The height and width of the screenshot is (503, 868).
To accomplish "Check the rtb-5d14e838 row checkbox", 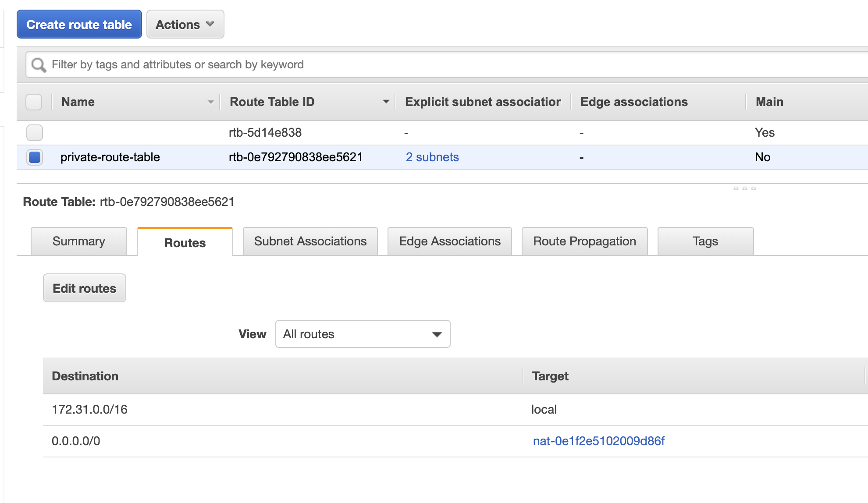I will click(34, 133).
